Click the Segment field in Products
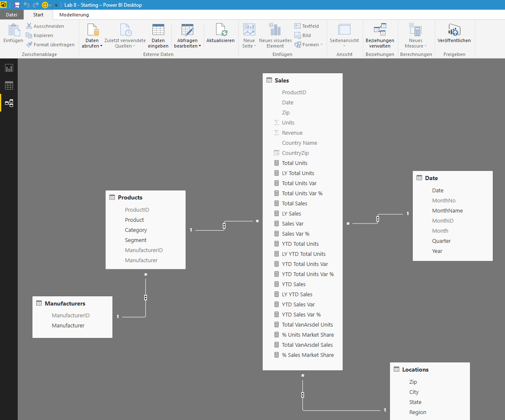This screenshot has height=420, width=505. click(x=136, y=240)
